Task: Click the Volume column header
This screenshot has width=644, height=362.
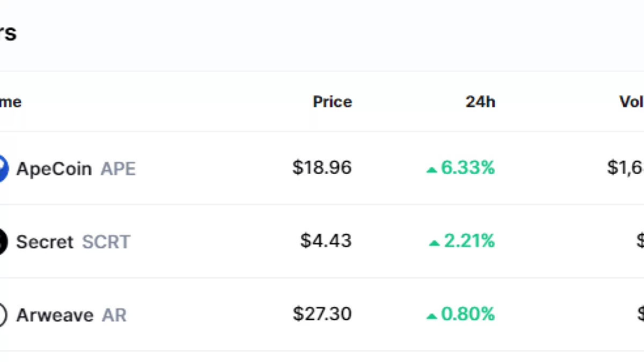Action: [x=632, y=102]
